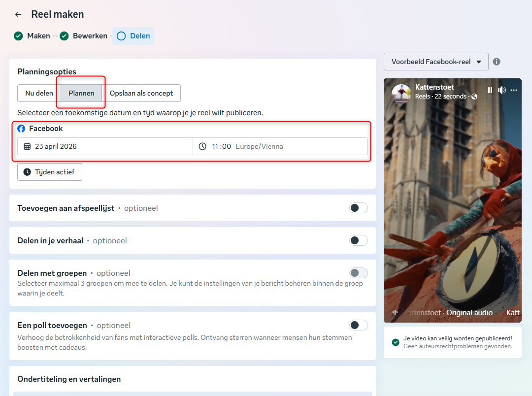Viewport: 532px width, 396px height.
Task: Open the date field showing 23 april 2026
Action: coord(105,146)
